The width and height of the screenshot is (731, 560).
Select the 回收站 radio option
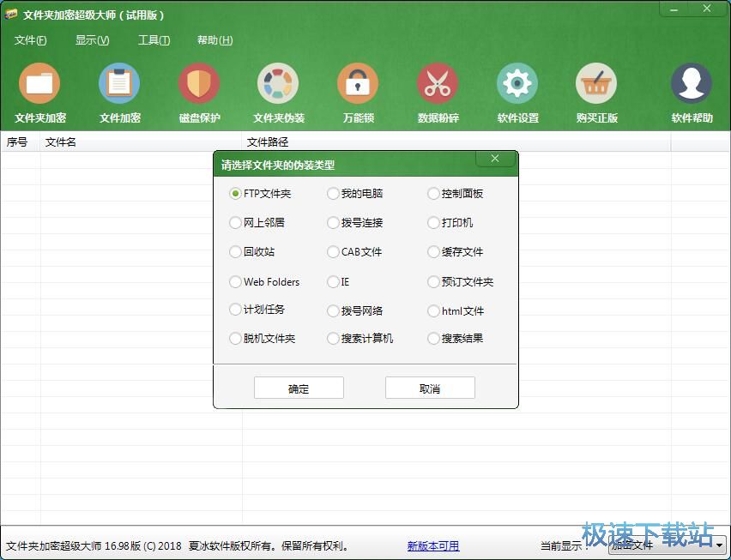(x=236, y=252)
